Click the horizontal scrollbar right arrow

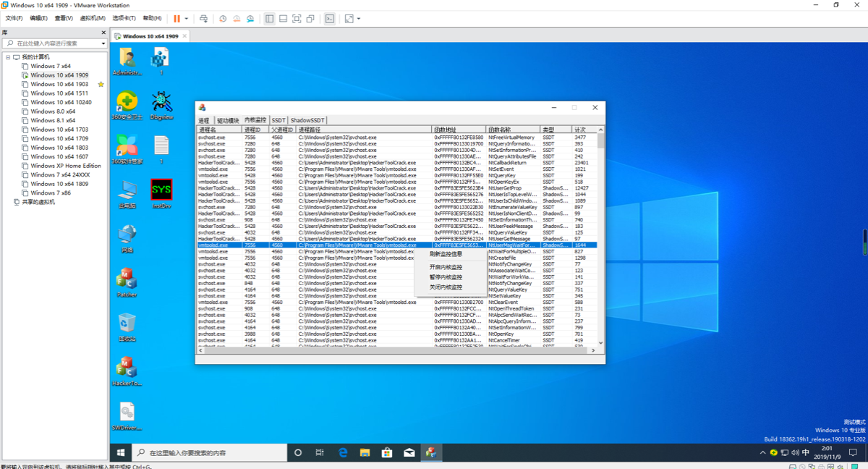tap(594, 350)
